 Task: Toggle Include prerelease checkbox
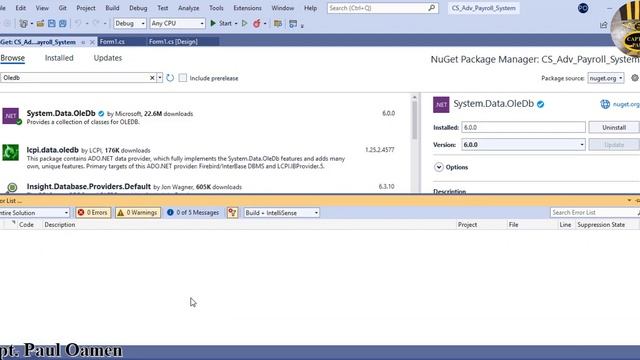182,78
